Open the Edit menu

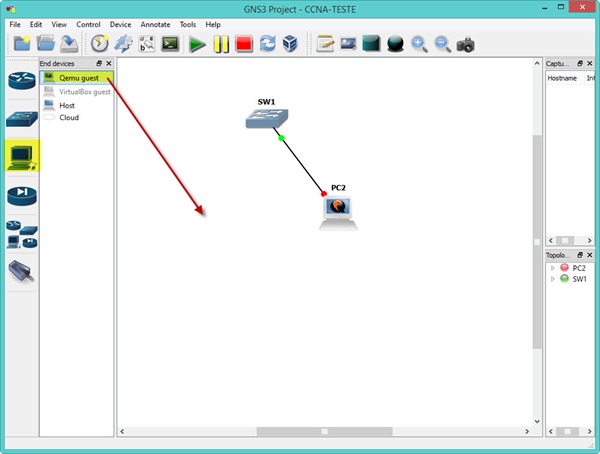[36, 24]
